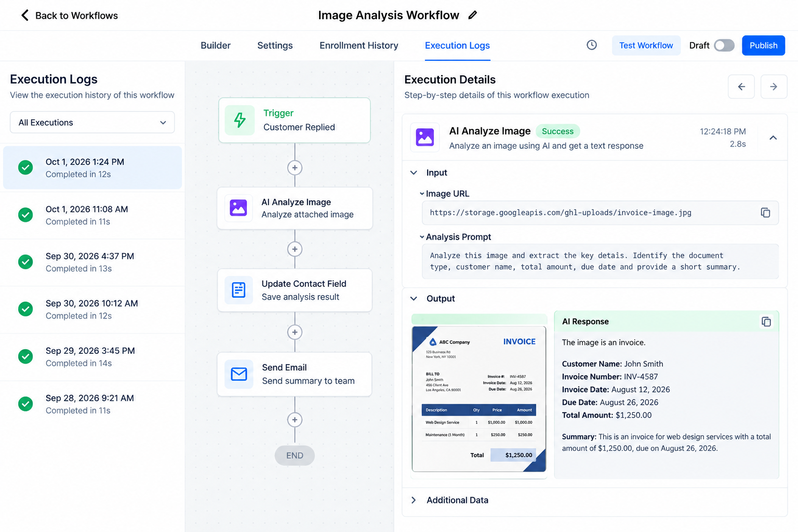Toggle the Draft switch
Image resolution: width=798 pixels, height=532 pixels.
pos(724,45)
